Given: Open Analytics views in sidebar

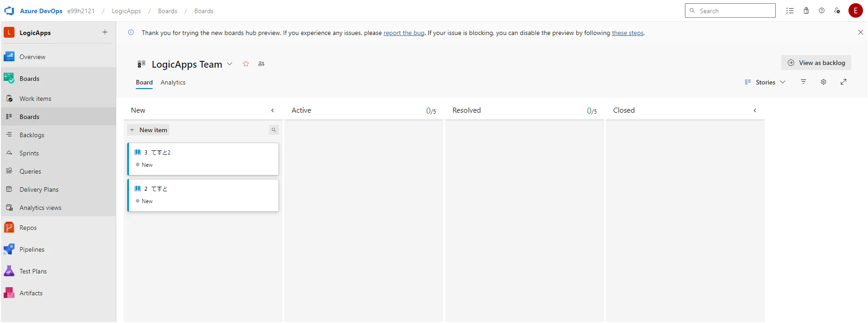Looking at the screenshot, I should tap(58, 208).
